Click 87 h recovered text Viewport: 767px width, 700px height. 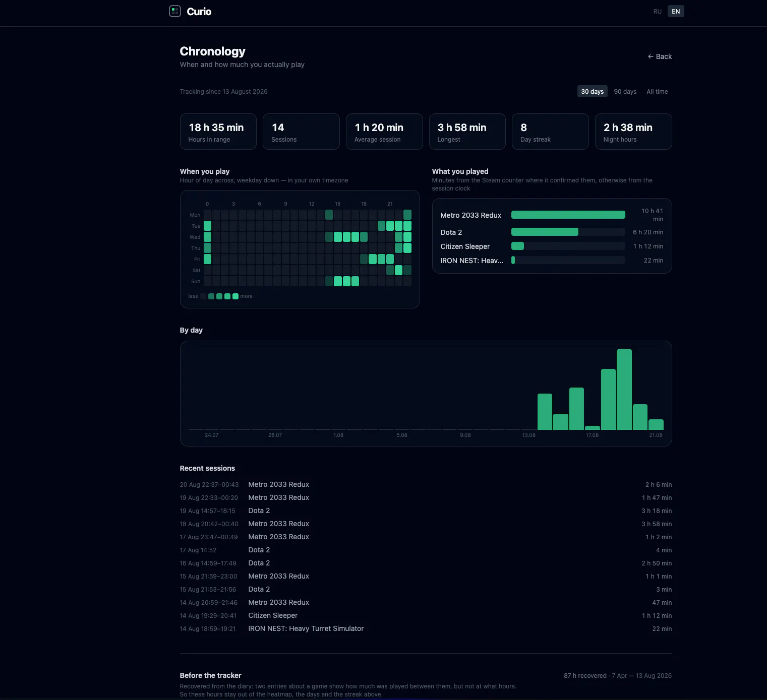click(585, 676)
